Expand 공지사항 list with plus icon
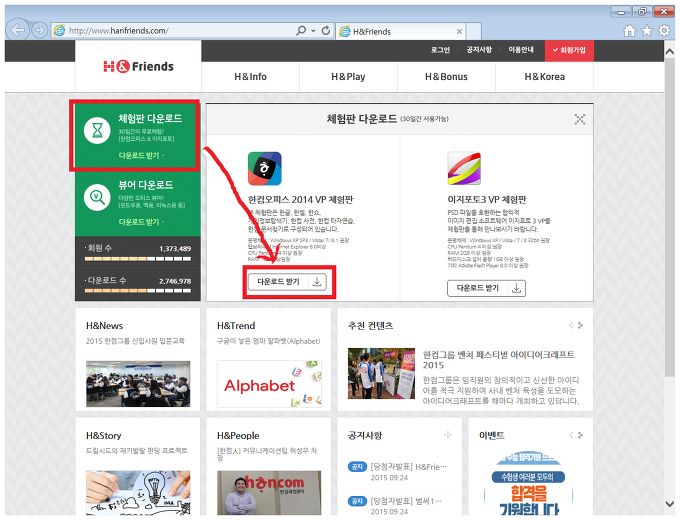Viewport: 680px width, 520px height. click(x=448, y=435)
